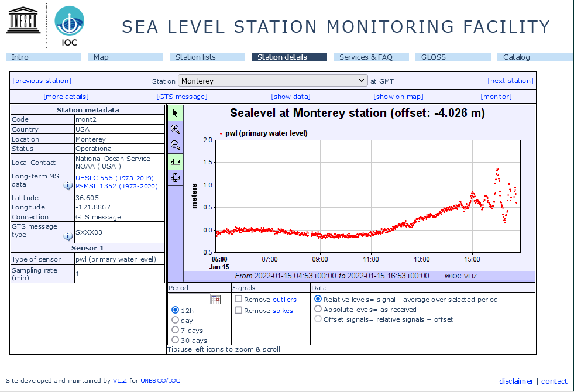574x392 pixels.
Task: Open the GTS message link
Action: pyautogui.click(x=182, y=97)
